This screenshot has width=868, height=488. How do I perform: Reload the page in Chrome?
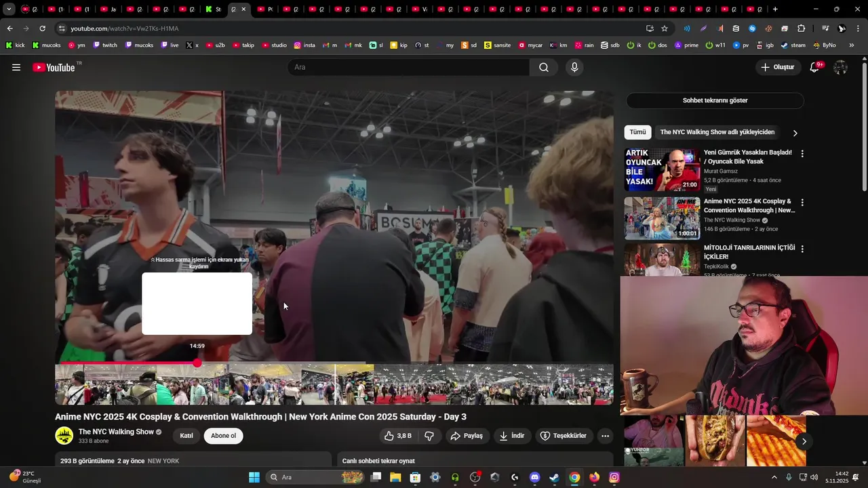pos(42,28)
